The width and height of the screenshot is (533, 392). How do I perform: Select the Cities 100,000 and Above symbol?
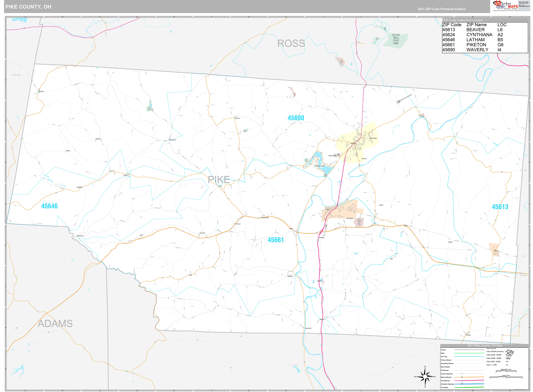[510, 352]
